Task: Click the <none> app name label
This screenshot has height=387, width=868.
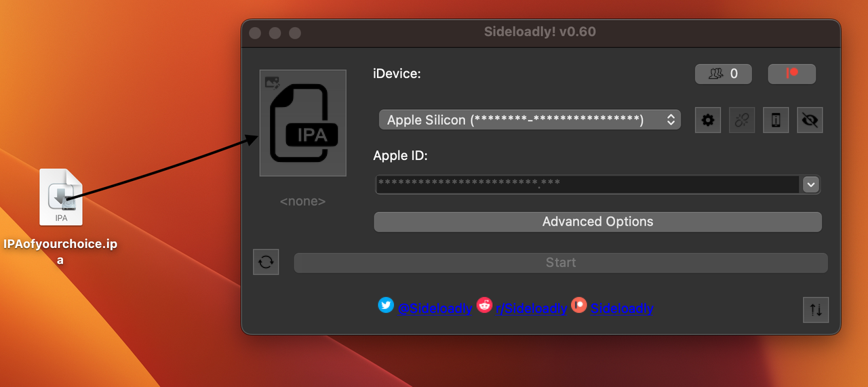Action: pos(303,201)
